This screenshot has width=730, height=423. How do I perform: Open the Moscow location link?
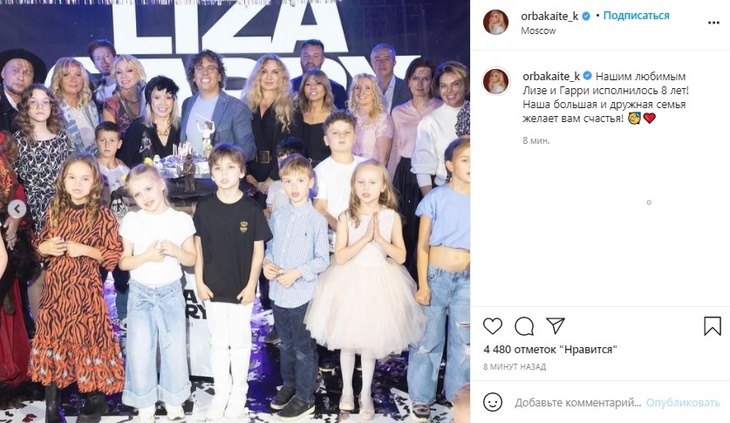coord(538,31)
